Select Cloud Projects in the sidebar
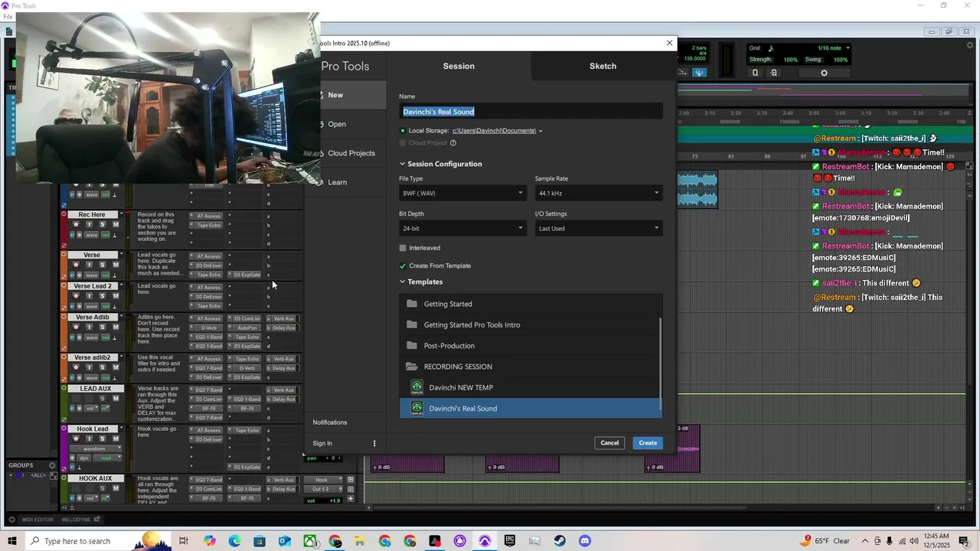The height and width of the screenshot is (551, 980). pos(351,153)
